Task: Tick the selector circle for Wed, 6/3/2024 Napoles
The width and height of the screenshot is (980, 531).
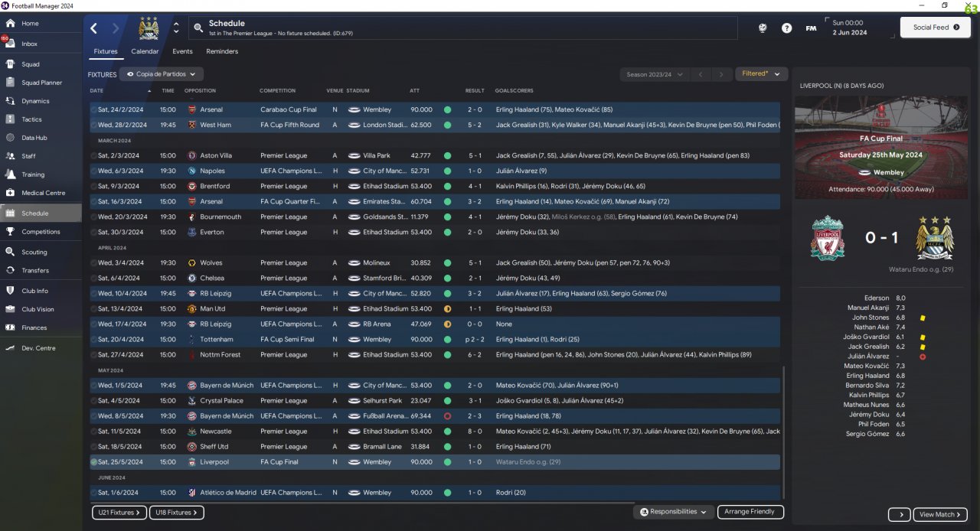Action: coord(94,171)
